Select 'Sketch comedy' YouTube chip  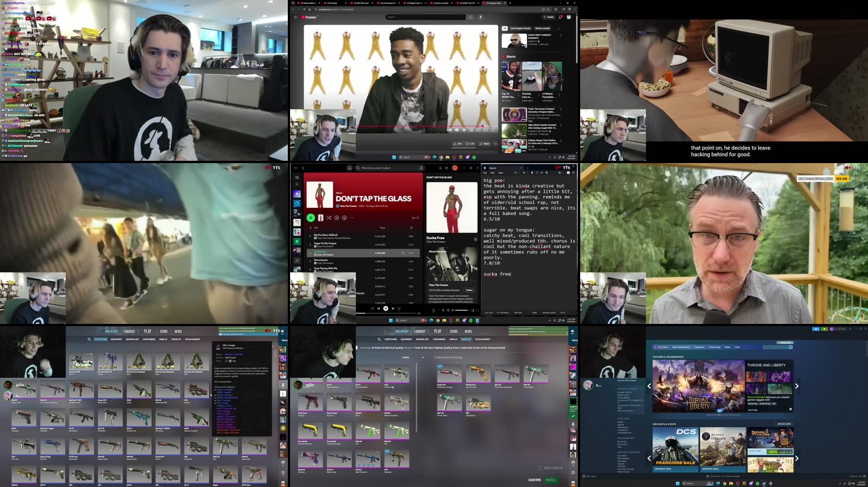[x=542, y=28]
